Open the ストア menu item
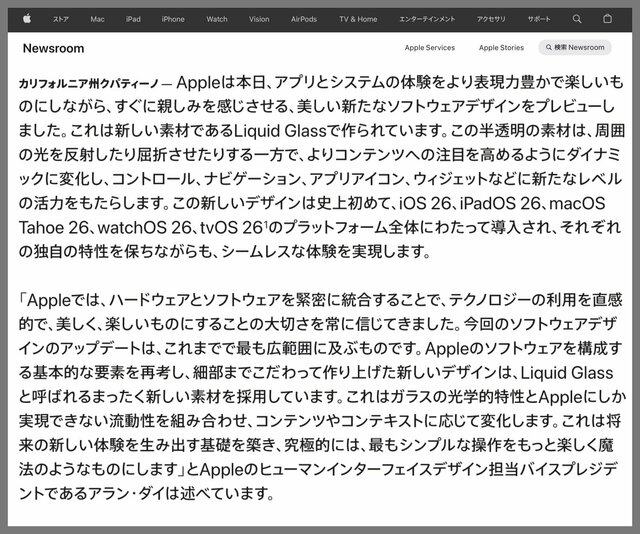 pyautogui.click(x=60, y=19)
